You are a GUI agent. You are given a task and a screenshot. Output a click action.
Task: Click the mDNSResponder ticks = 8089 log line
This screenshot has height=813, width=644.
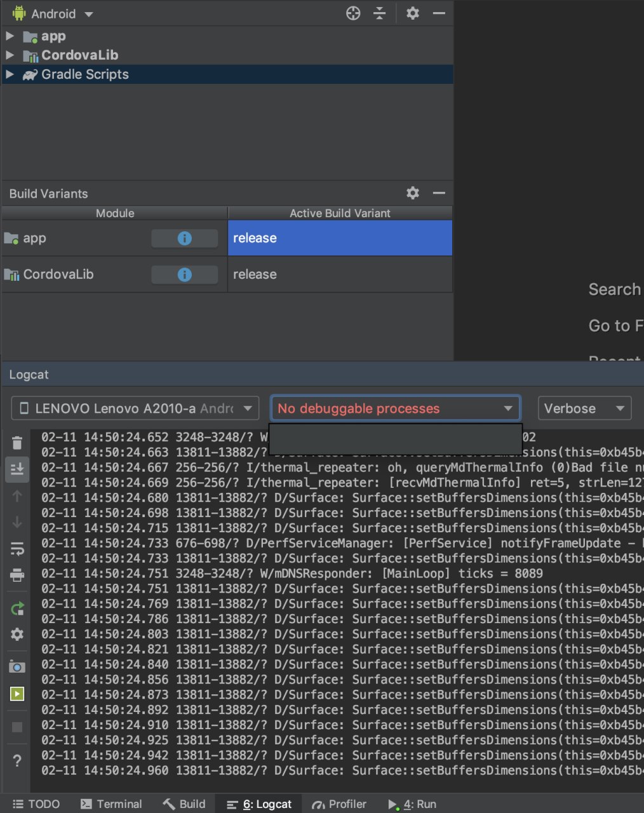pos(292,574)
